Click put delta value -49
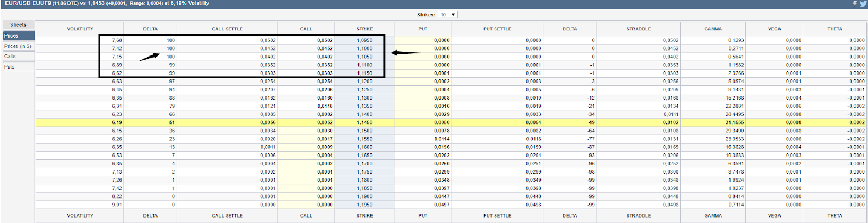This screenshot has width=868, height=223. point(591,122)
